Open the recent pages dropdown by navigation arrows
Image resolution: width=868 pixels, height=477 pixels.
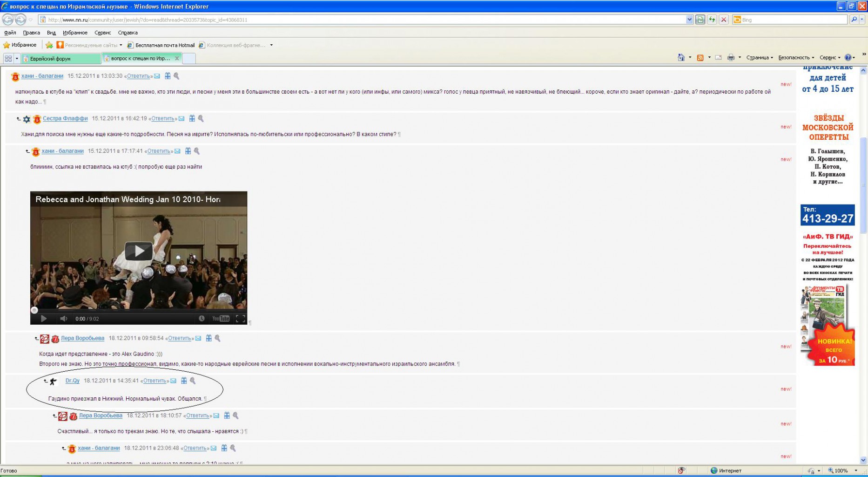pyautogui.click(x=31, y=20)
